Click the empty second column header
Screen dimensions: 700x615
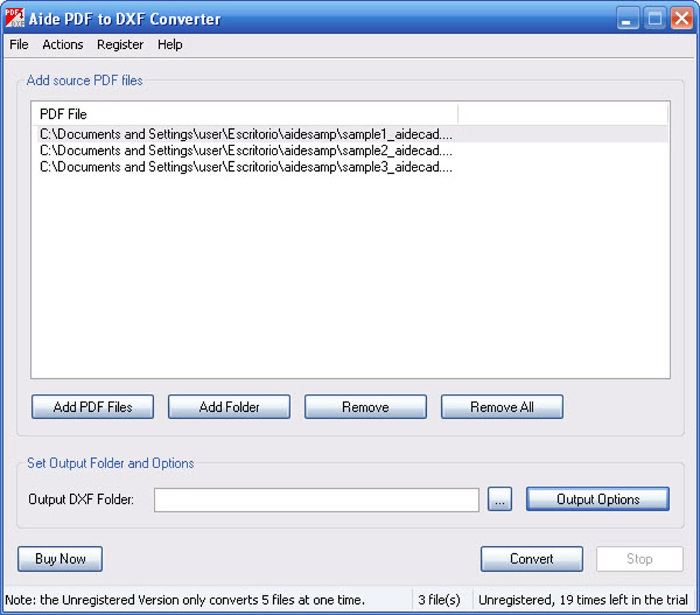point(563,115)
